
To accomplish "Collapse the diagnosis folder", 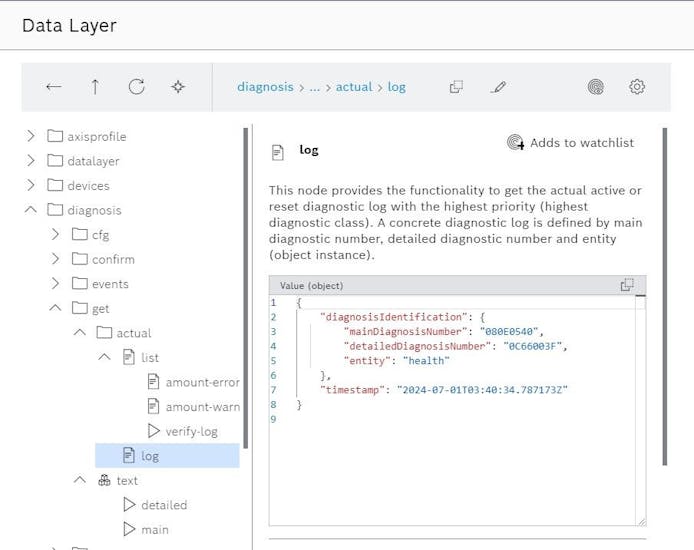I will coord(31,210).
